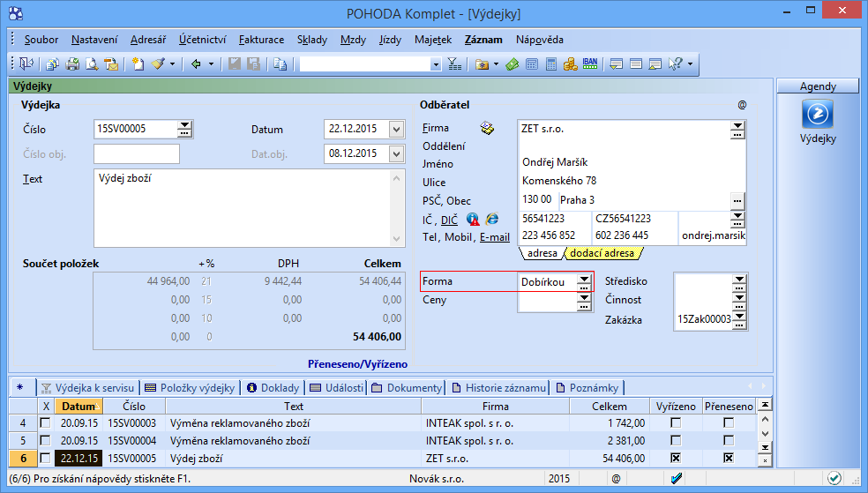Tick the X checkbox for row 15SV00003
The image size is (868, 493).
click(45, 422)
